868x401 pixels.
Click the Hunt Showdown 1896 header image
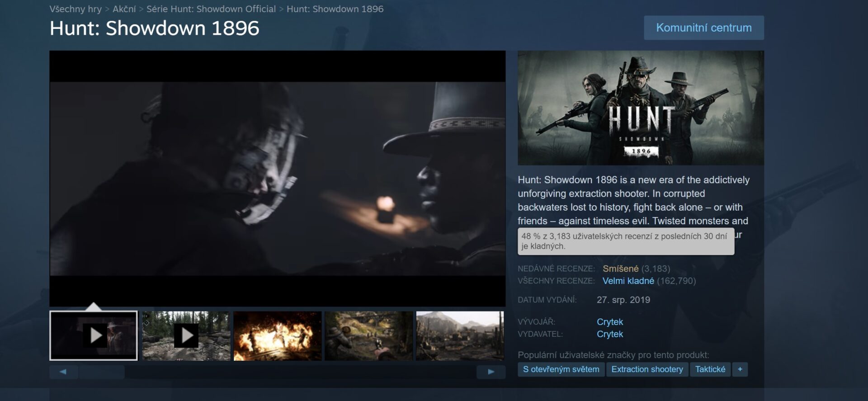coord(641,108)
